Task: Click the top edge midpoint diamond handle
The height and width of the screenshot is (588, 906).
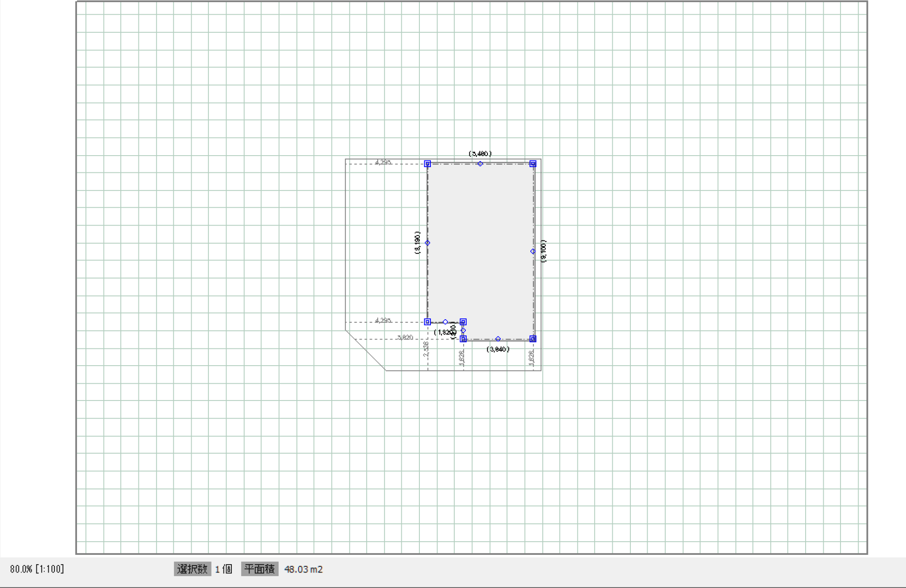Action: [x=480, y=164]
